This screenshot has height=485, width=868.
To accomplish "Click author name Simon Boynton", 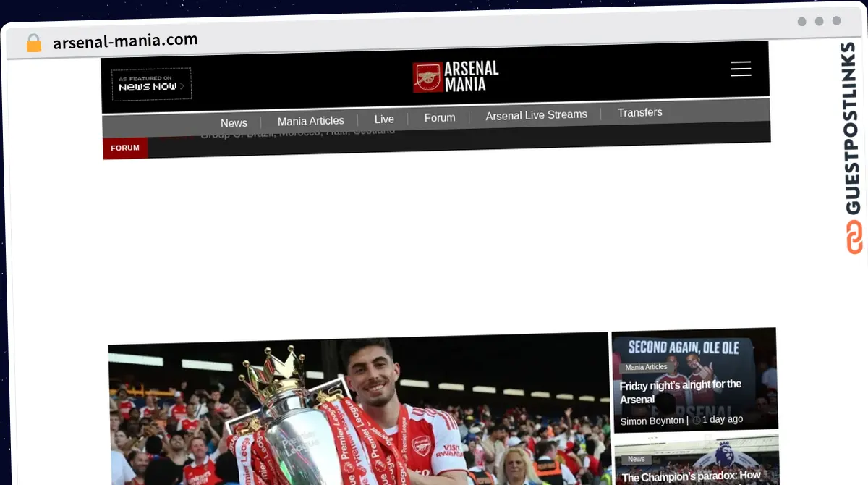I will pos(652,421).
